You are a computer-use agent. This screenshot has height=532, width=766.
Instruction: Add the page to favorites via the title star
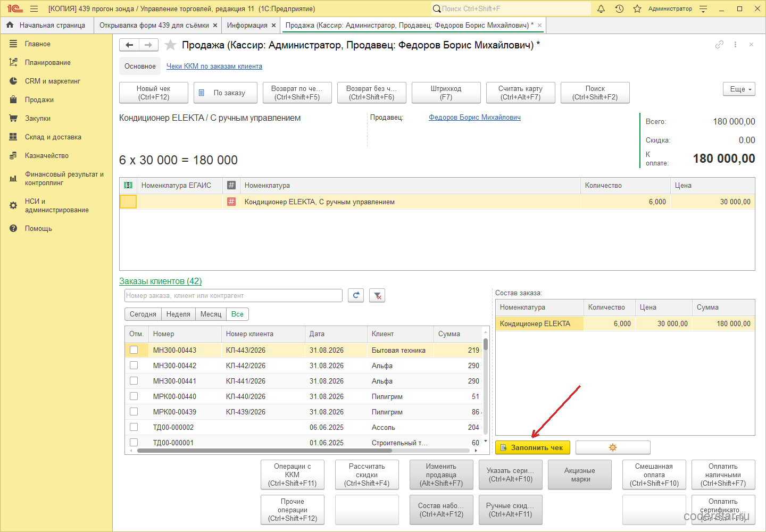click(x=170, y=45)
